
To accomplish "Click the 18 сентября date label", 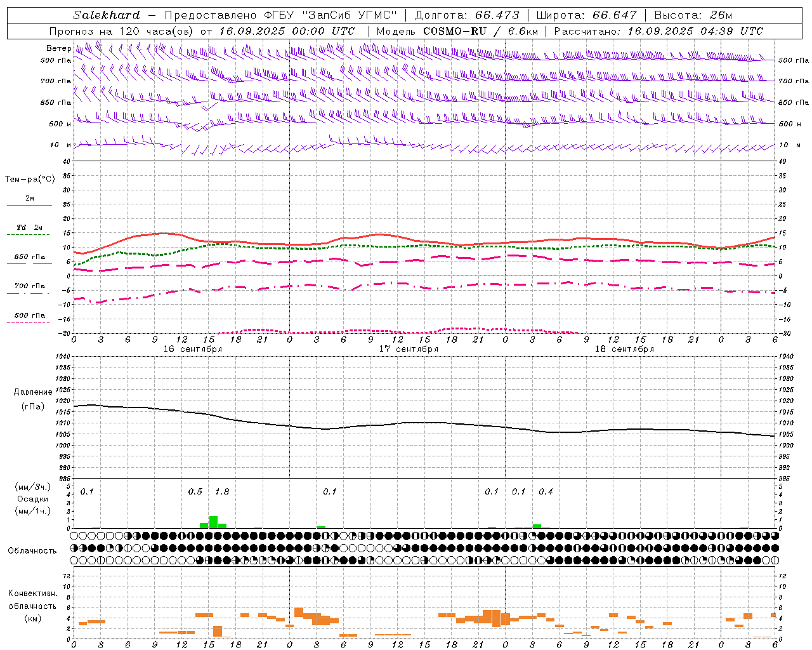I will tap(624, 349).
